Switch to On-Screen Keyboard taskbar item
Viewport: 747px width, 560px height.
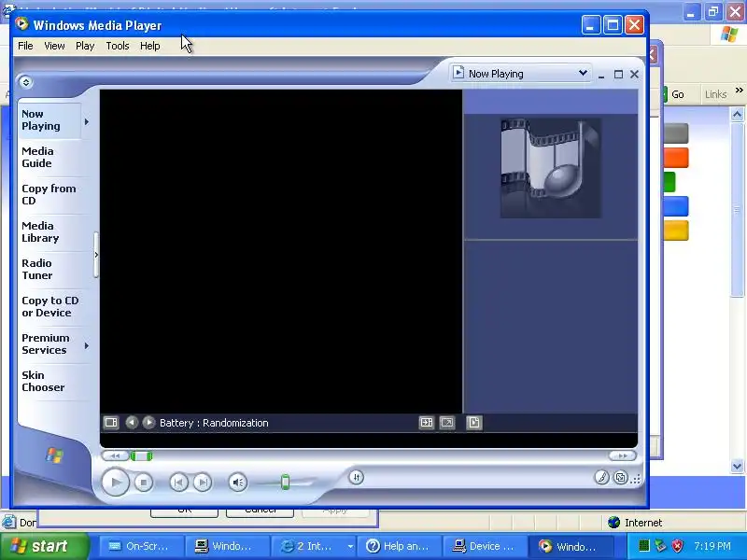142,546
